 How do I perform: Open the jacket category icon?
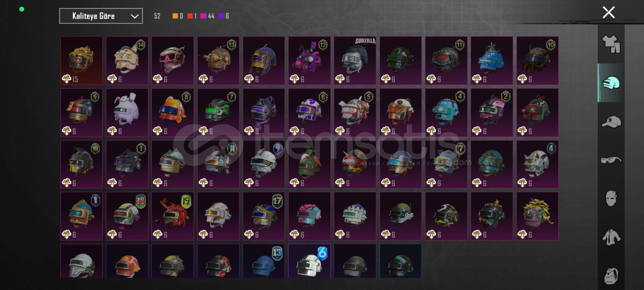(611, 237)
